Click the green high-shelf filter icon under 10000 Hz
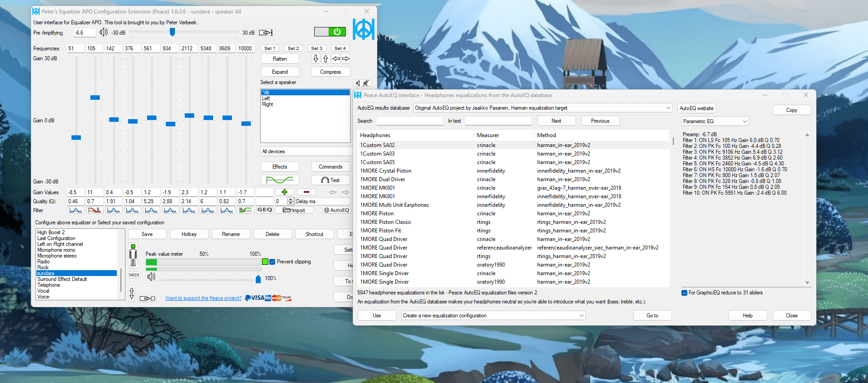868x383 pixels. click(245, 210)
